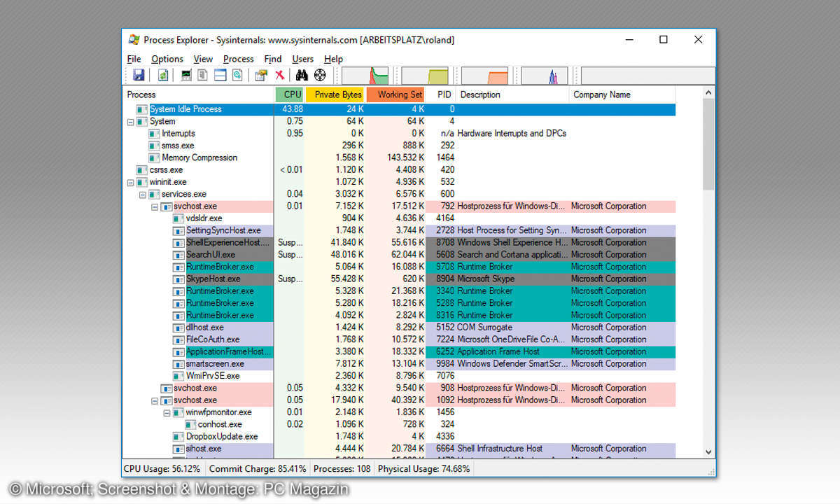
Task: Click the Save floppy disk toolbar icon
Action: click(139, 76)
